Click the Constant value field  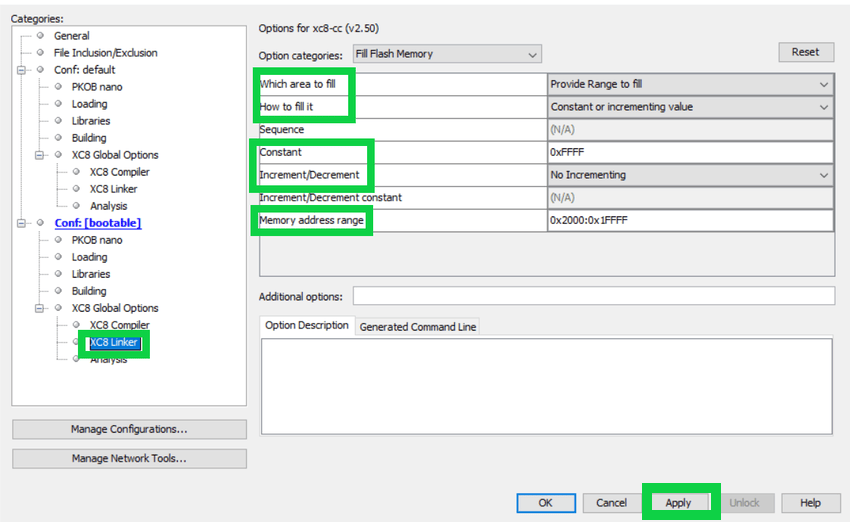pyautogui.click(x=690, y=153)
